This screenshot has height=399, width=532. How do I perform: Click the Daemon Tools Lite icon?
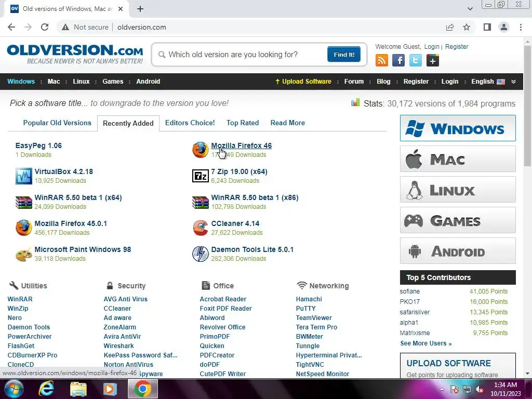(201, 254)
